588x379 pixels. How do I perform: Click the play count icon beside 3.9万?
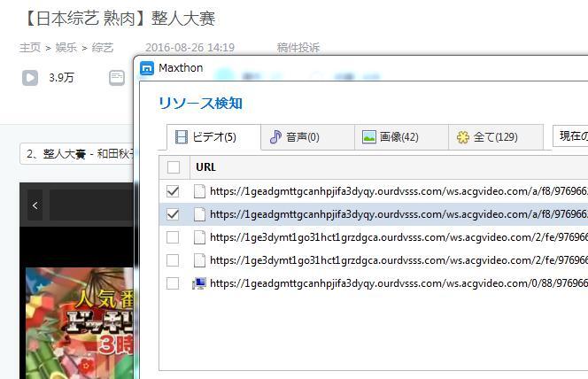(x=30, y=78)
